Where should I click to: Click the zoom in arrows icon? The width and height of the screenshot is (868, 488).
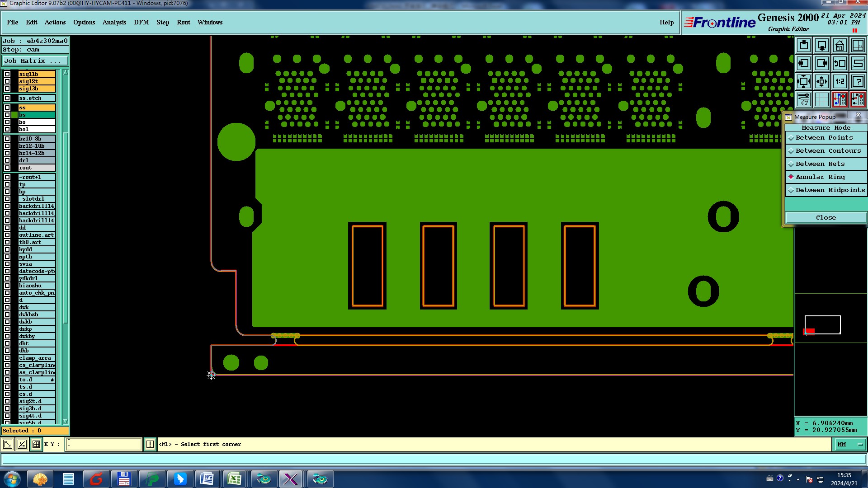click(821, 82)
